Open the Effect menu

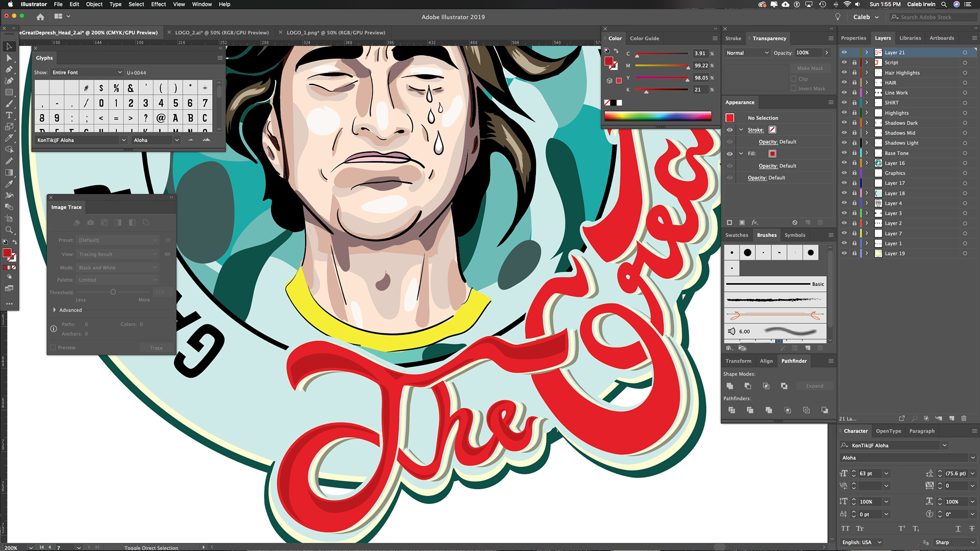(158, 4)
